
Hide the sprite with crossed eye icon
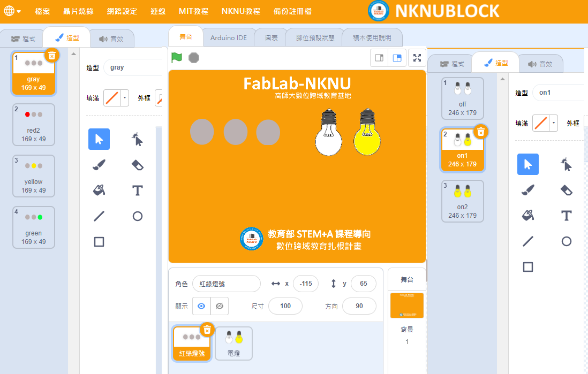point(220,306)
